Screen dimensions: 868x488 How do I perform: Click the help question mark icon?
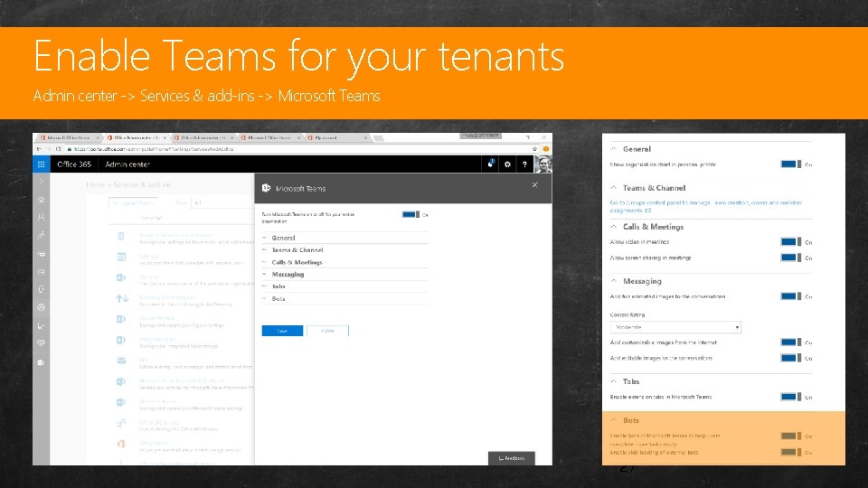click(x=524, y=164)
